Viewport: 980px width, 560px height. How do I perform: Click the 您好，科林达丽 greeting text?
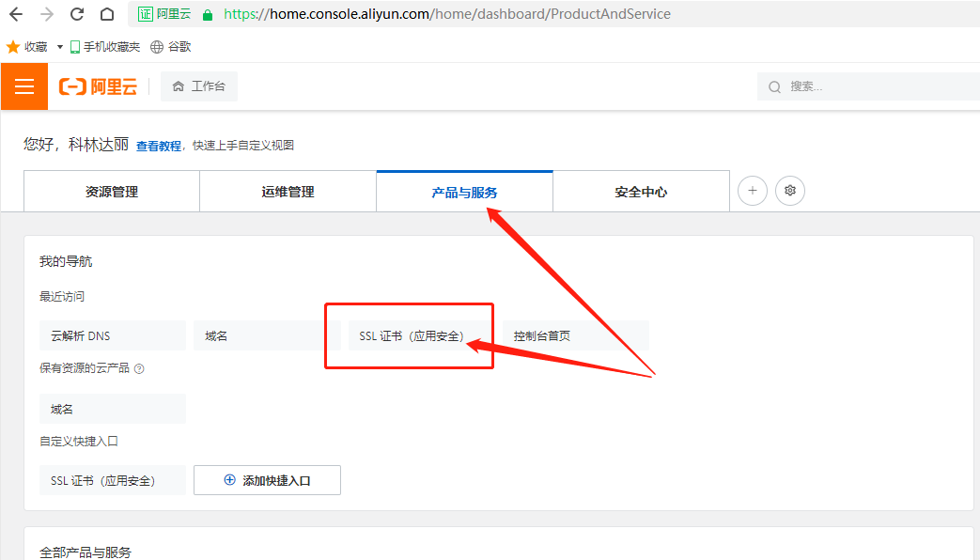(x=76, y=145)
